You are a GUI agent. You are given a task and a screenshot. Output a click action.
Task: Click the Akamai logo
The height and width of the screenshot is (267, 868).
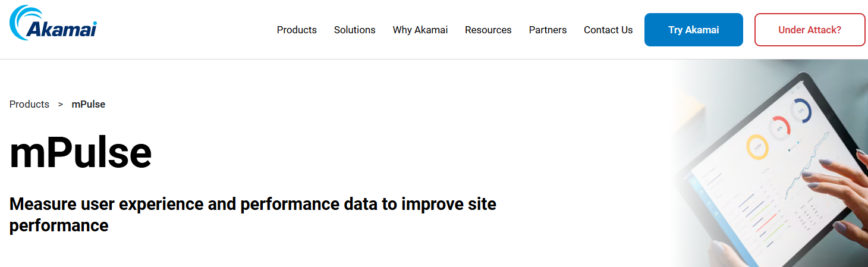click(x=53, y=24)
